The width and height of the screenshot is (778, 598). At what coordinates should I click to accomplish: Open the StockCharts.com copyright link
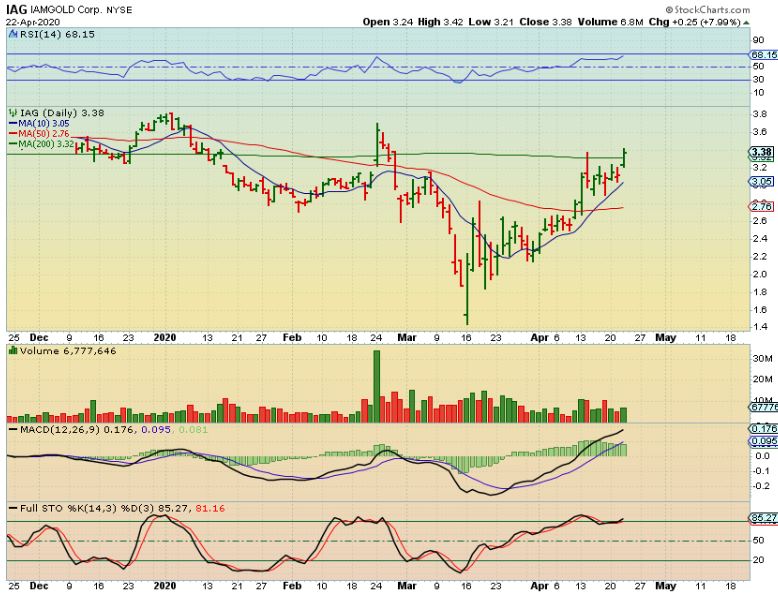pos(708,9)
